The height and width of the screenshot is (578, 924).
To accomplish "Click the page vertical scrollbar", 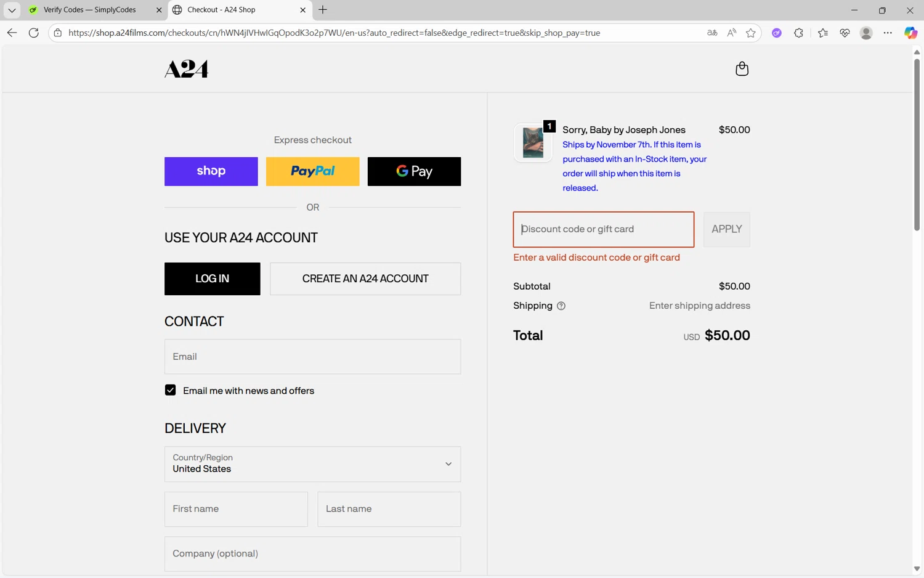I will (x=917, y=144).
